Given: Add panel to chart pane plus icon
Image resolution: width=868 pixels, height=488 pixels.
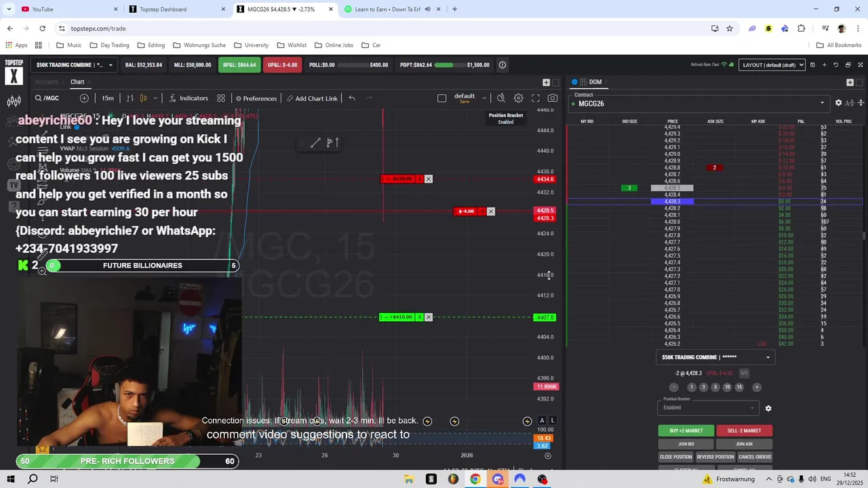Looking at the screenshot, I should (x=546, y=82).
